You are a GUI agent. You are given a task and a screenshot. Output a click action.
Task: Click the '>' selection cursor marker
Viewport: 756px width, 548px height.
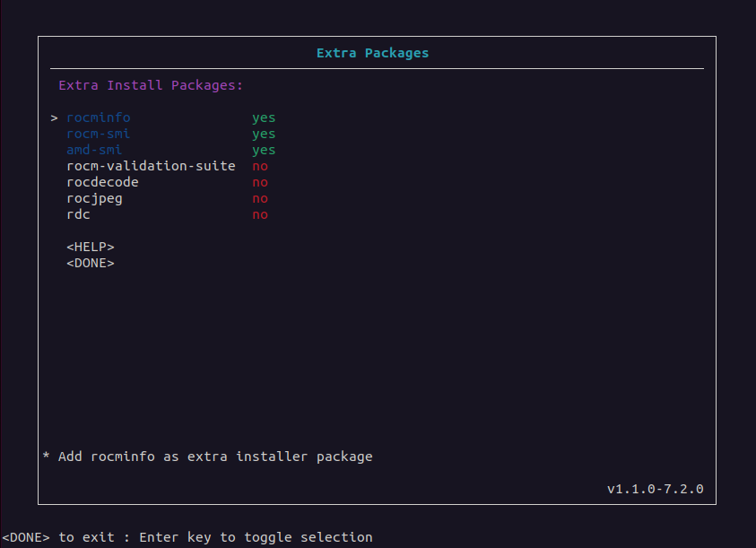coord(55,117)
